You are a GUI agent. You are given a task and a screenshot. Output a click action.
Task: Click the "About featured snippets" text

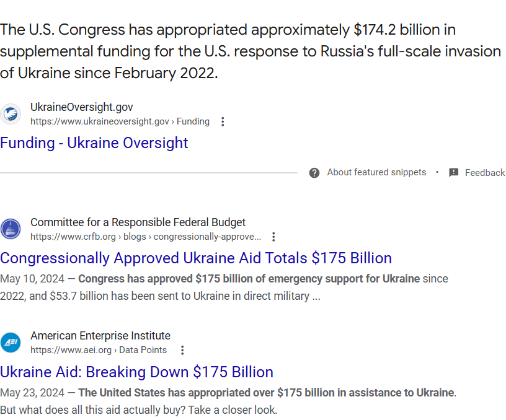376,172
